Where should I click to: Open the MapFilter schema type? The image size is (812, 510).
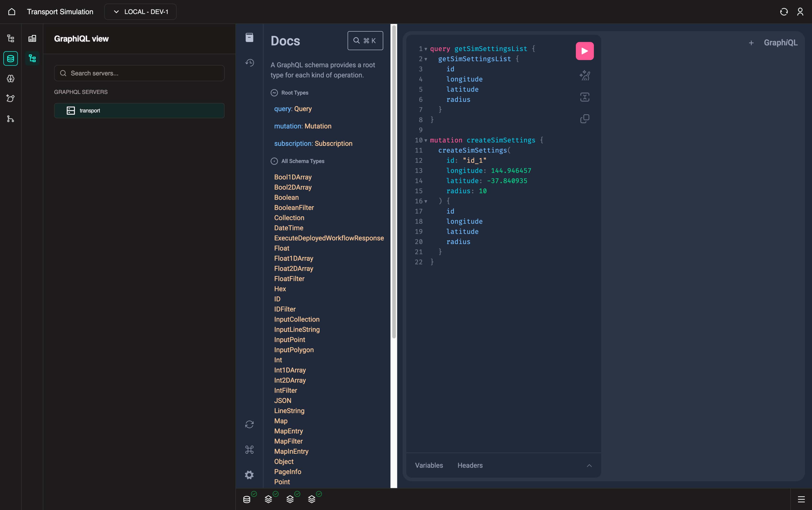288,441
